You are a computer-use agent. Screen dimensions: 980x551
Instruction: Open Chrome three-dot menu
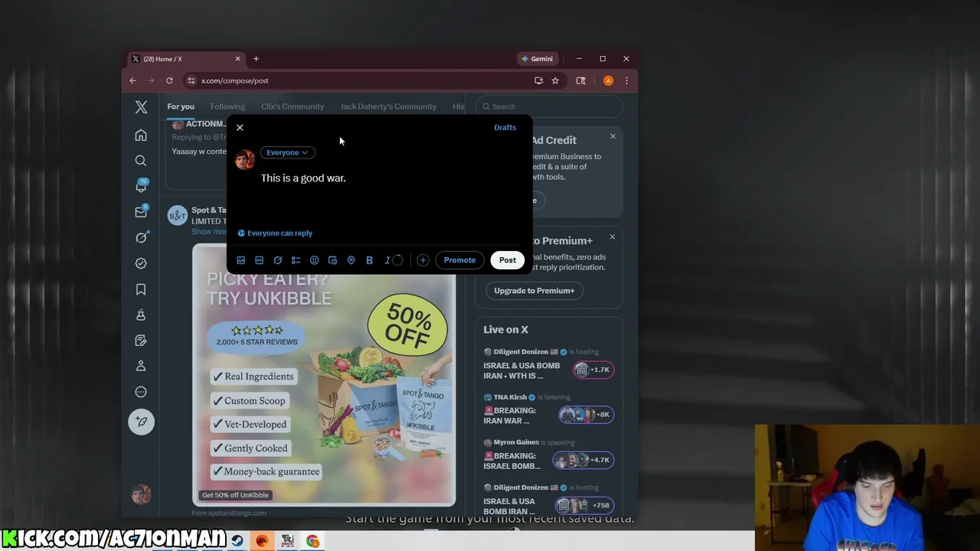pos(626,80)
